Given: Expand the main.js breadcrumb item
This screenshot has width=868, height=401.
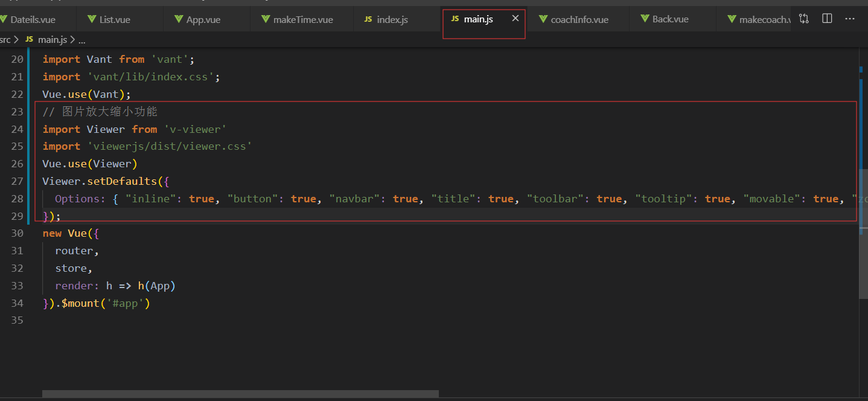Looking at the screenshot, I should tap(53, 39).
